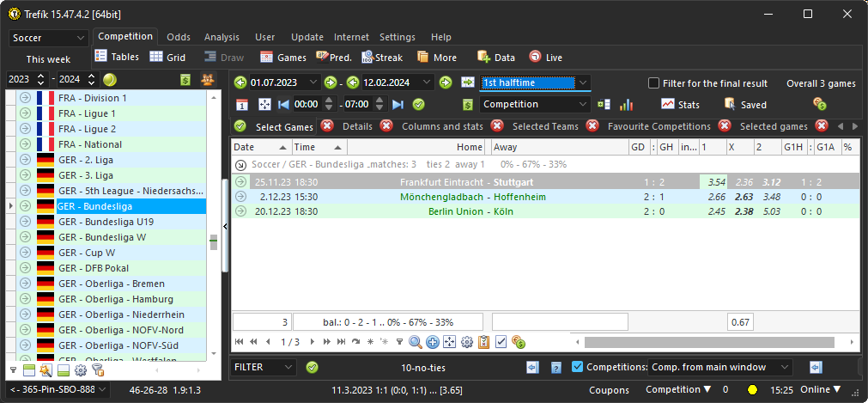Click the calendar icon below the start date
This screenshot has height=403, width=868.
(x=241, y=104)
